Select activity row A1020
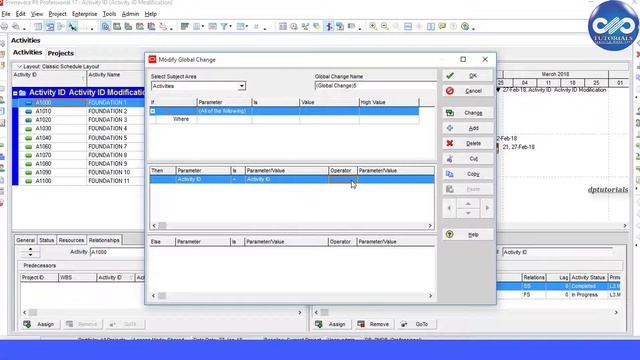The width and height of the screenshot is (640, 360). (43, 120)
